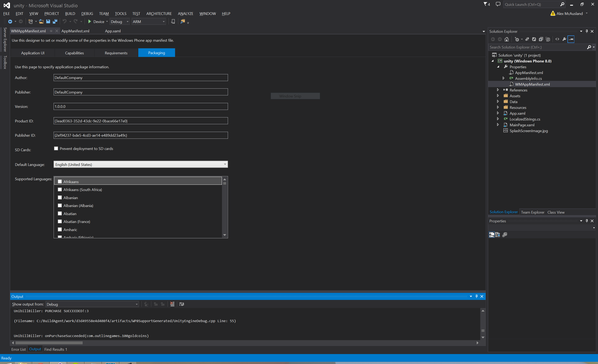Check the Afrikaans language checkbox

pos(60,181)
